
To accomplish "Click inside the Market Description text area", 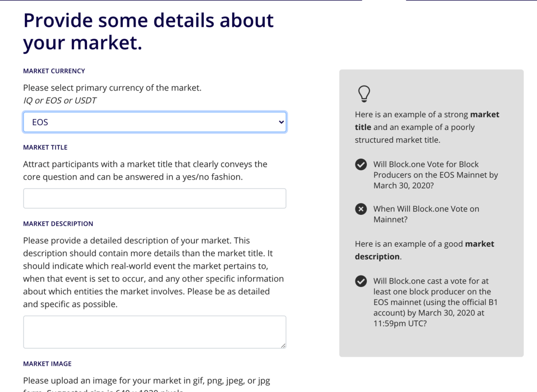I will coord(155,332).
